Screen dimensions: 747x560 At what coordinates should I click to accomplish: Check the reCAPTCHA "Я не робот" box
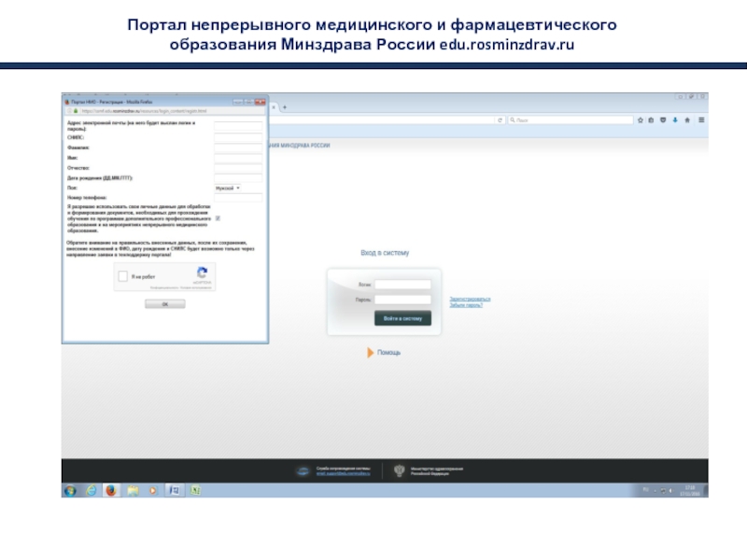point(124,277)
